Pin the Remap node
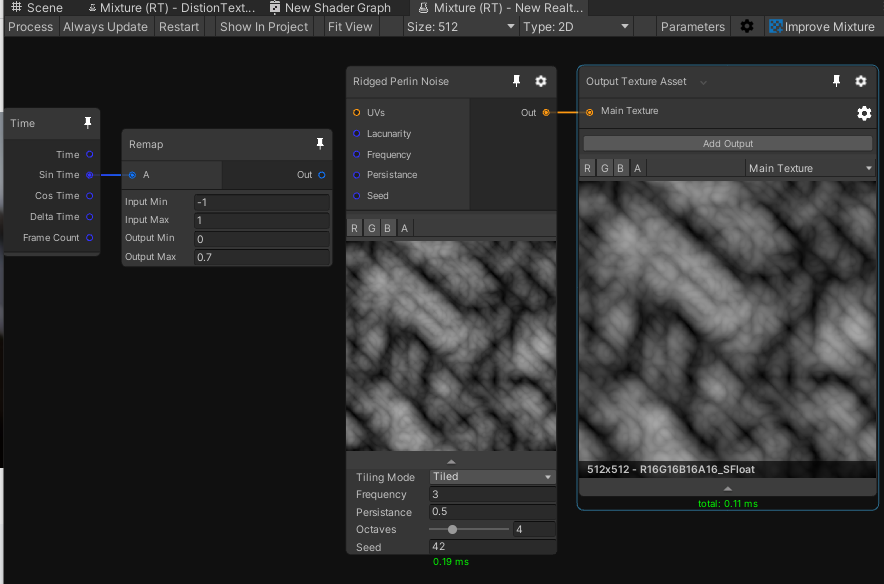This screenshot has width=884, height=584. click(x=319, y=144)
